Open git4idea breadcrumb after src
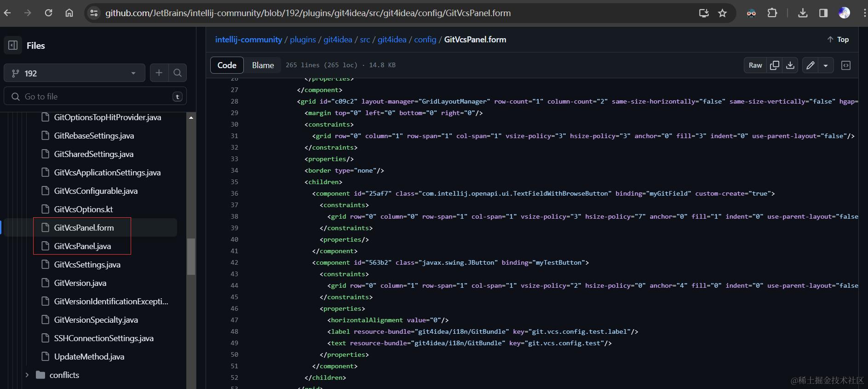868x389 pixels. [392, 40]
